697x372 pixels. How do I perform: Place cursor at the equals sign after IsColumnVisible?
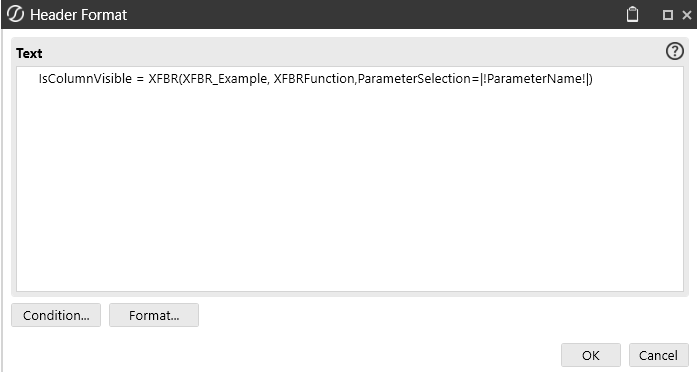click(140, 79)
